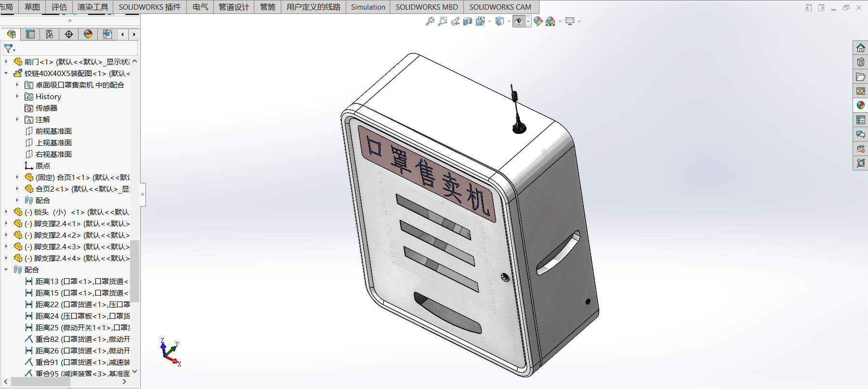Click Zoom to Fit in view toolbar
Screen dimensions: 868x389
point(430,21)
